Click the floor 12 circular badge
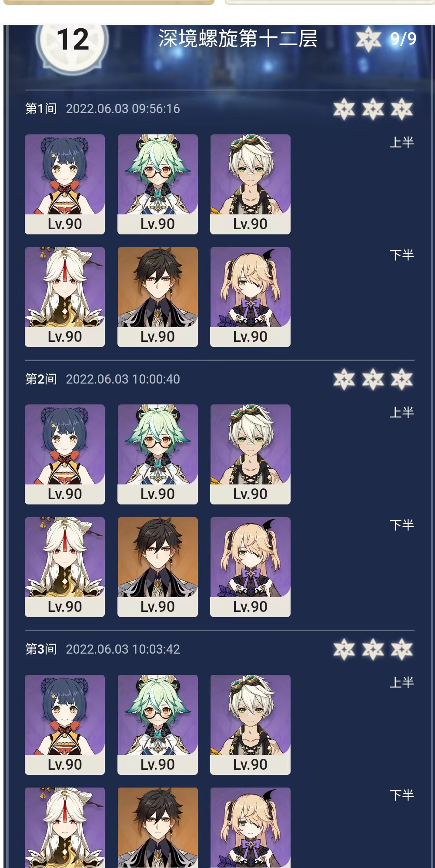 pyautogui.click(x=72, y=43)
